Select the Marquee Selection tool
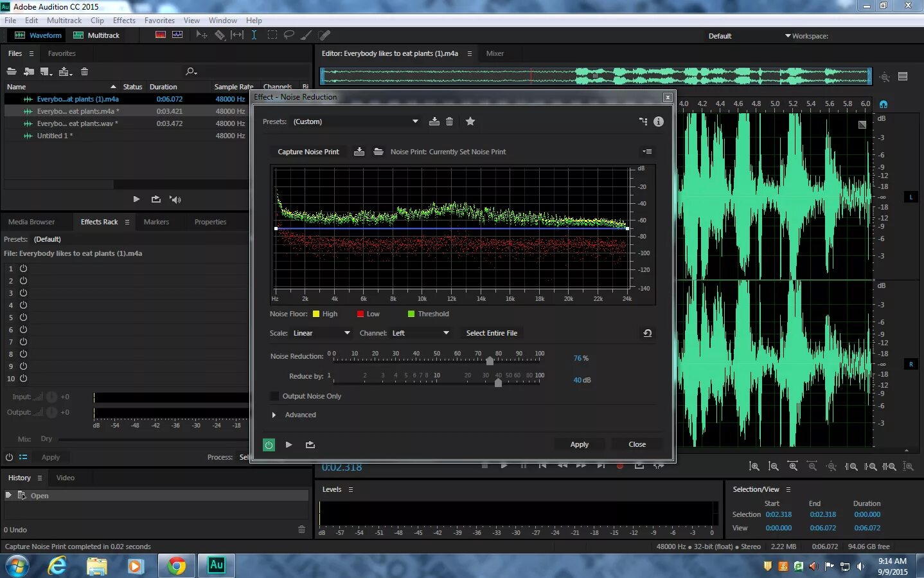The height and width of the screenshot is (578, 924). [272, 35]
